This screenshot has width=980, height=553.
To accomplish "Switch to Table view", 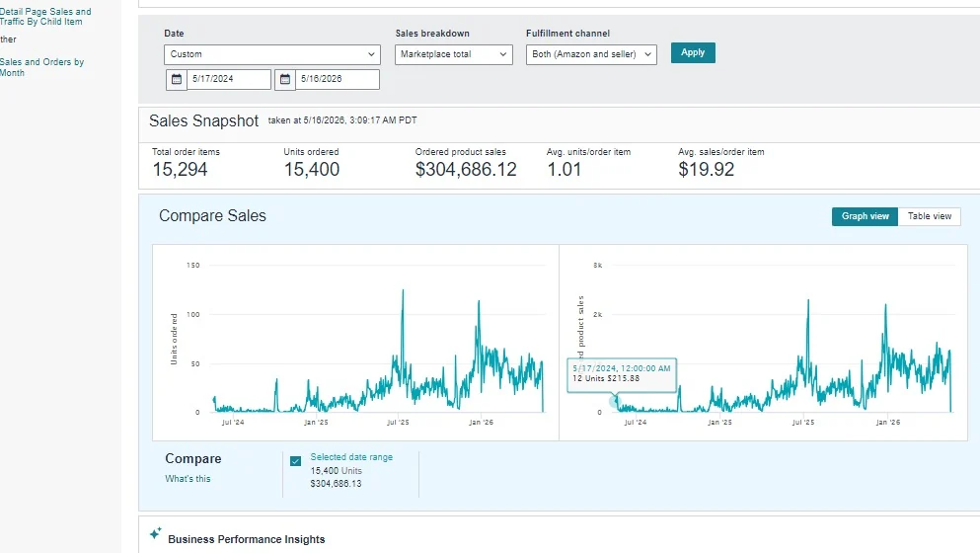I will click(x=930, y=216).
